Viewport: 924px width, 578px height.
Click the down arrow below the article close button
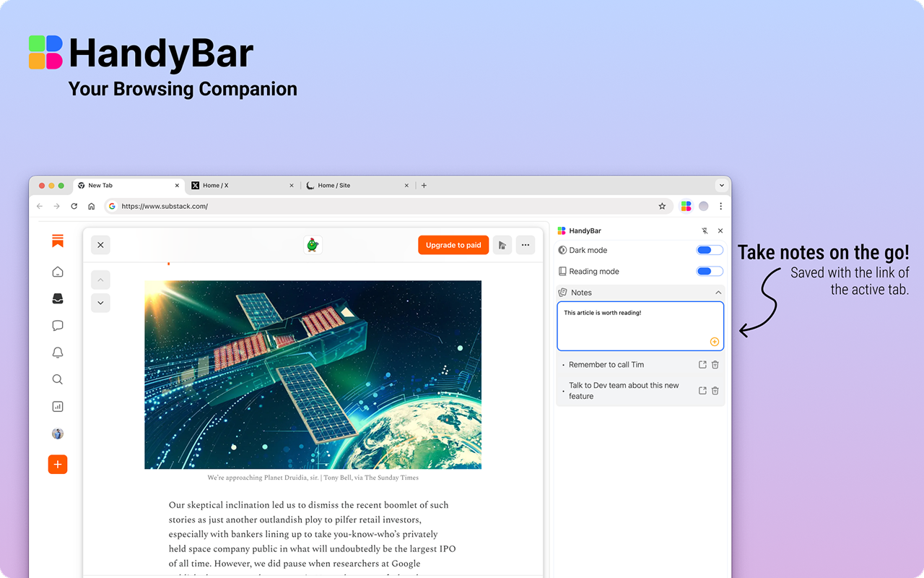(x=100, y=303)
